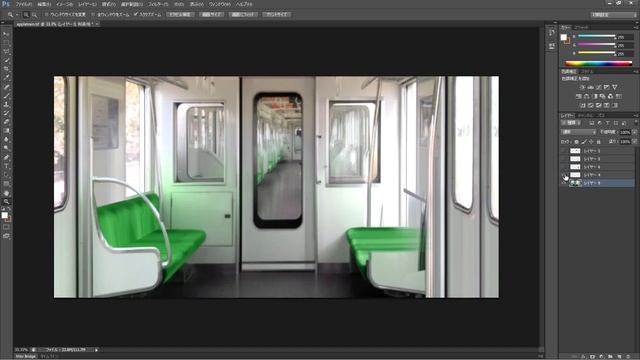The height and width of the screenshot is (360, 640).
Task: Lock layer position
Action: (x=591, y=142)
